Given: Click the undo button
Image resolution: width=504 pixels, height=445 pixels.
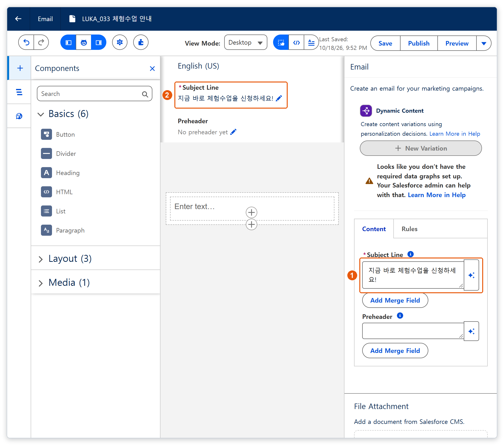Looking at the screenshot, I should tap(26, 42).
